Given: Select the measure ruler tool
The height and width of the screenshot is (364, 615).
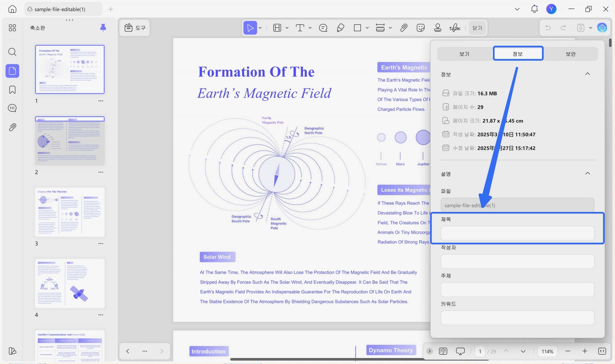Looking at the screenshot, I should click(x=380, y=28).
